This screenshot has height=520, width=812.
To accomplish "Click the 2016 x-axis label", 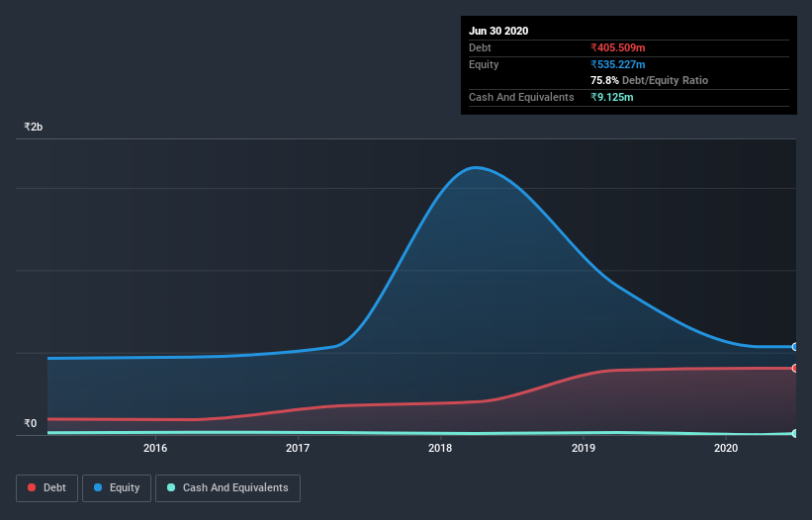I will 155,448.
